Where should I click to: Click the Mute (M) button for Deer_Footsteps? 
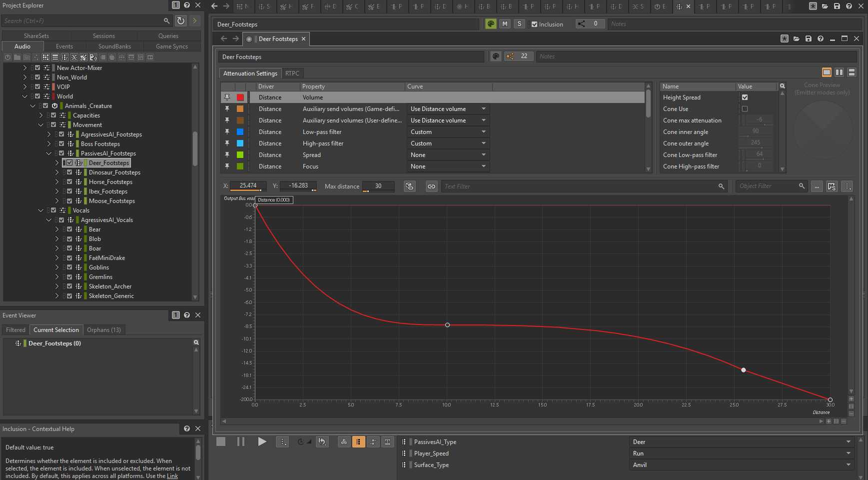(x=505, y=24)
